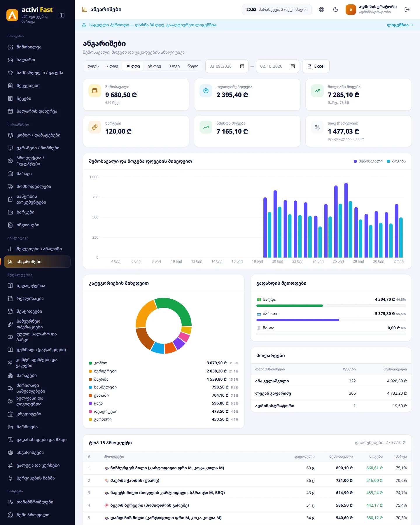420x525 pixels.
Task: Toggle შემოსავალი series in chart legend
Action: pyautogui.click(x=368, y=161)
